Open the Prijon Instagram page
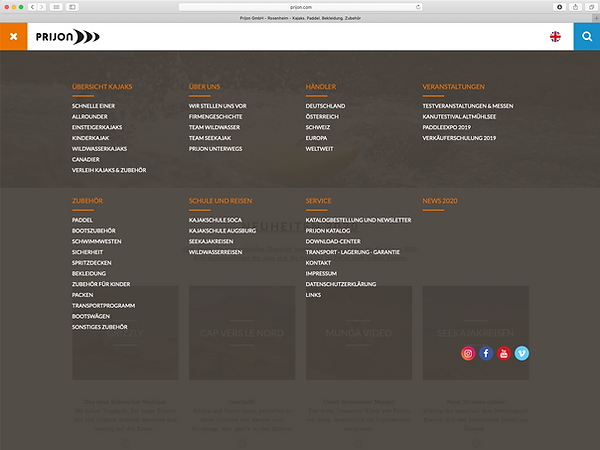The image size is (600, 450). coord(468,353)
